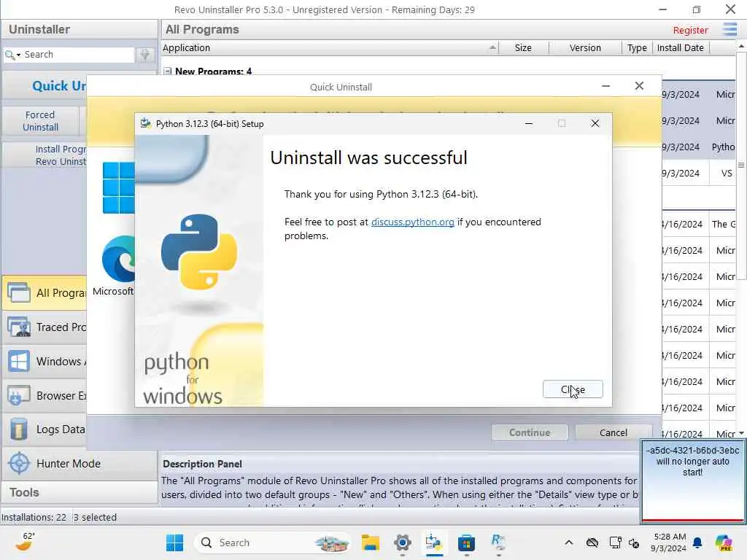Select Forced Uninstall option
The height and width of the screenshot is (560, 747).
pos(41,121)
